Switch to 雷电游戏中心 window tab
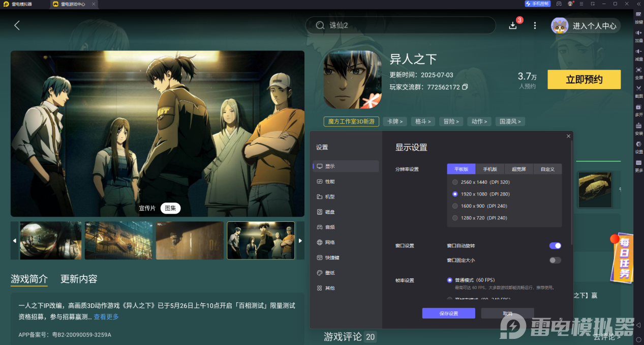 click(x=73, y=4)
